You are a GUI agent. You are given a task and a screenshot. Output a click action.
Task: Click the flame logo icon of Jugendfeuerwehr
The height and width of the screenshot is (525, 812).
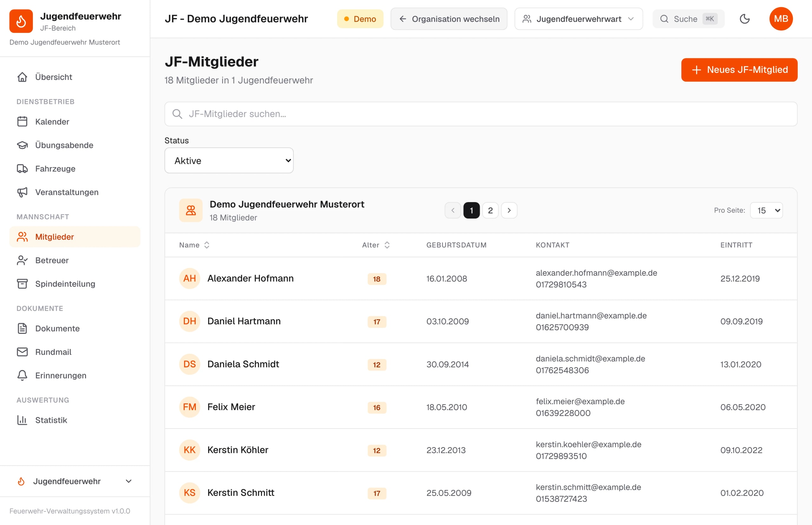(21, 21)
